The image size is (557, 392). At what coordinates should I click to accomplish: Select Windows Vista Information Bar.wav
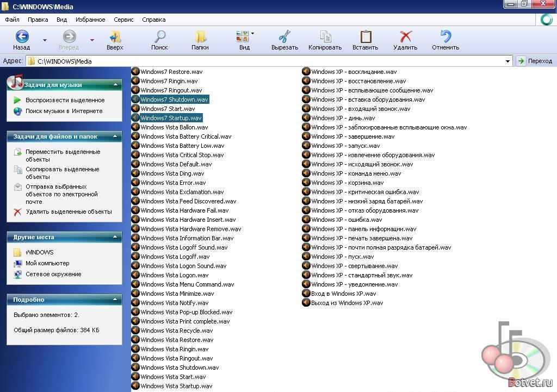[187, 238]
